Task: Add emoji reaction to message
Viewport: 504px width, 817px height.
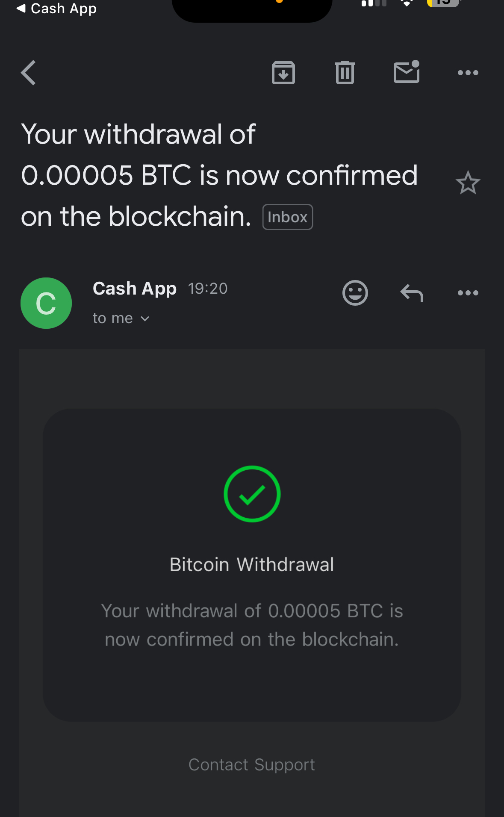Action: click(355, 293)
